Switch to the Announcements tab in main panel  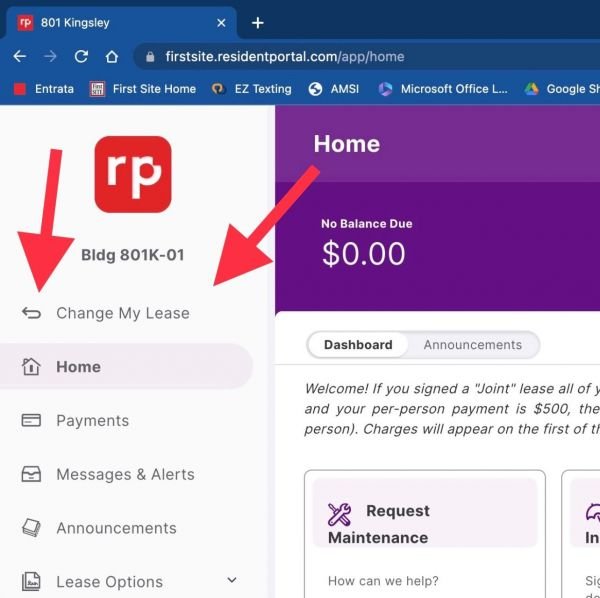pos(473,345)
